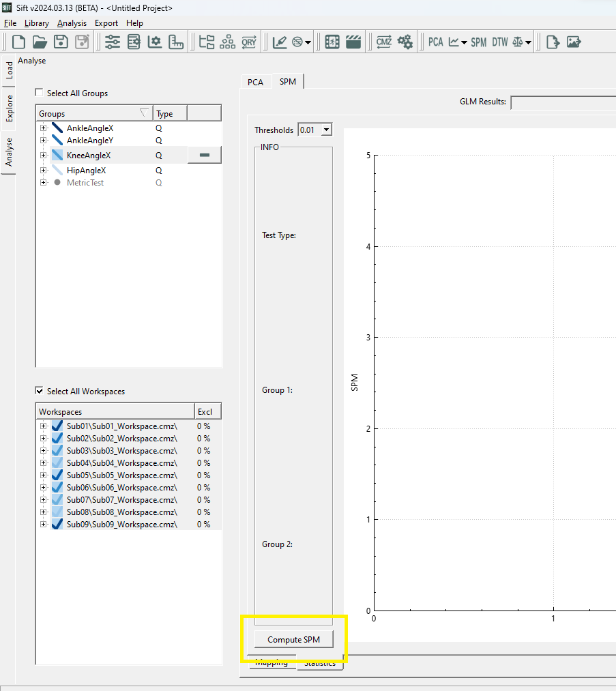This screenshot has height=691, width=616.
Task: Expand the KneeAngleX group tree node
Action: point(44,156)
